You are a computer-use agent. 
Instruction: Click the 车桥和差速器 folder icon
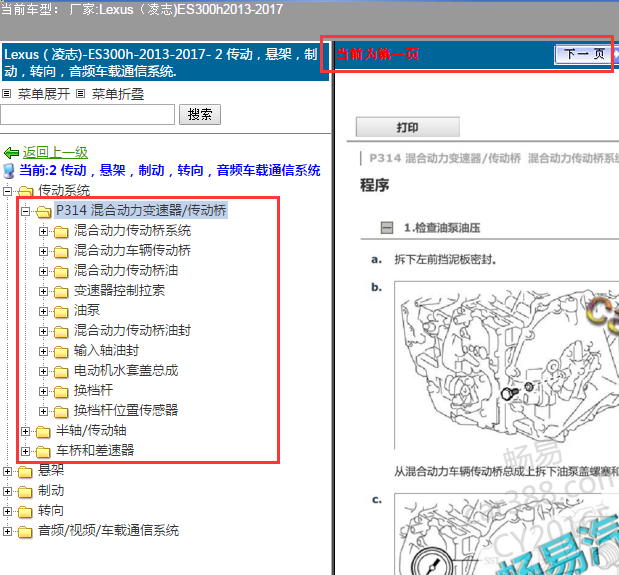coord(43,451)
